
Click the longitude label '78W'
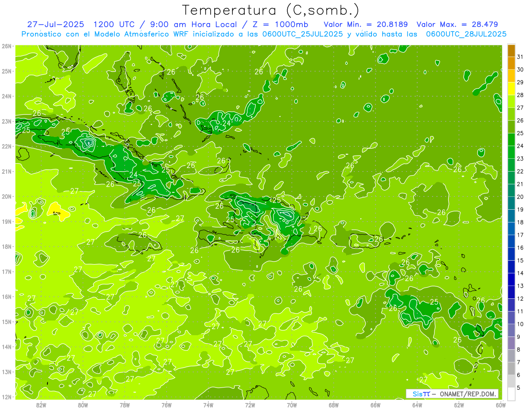125,405
